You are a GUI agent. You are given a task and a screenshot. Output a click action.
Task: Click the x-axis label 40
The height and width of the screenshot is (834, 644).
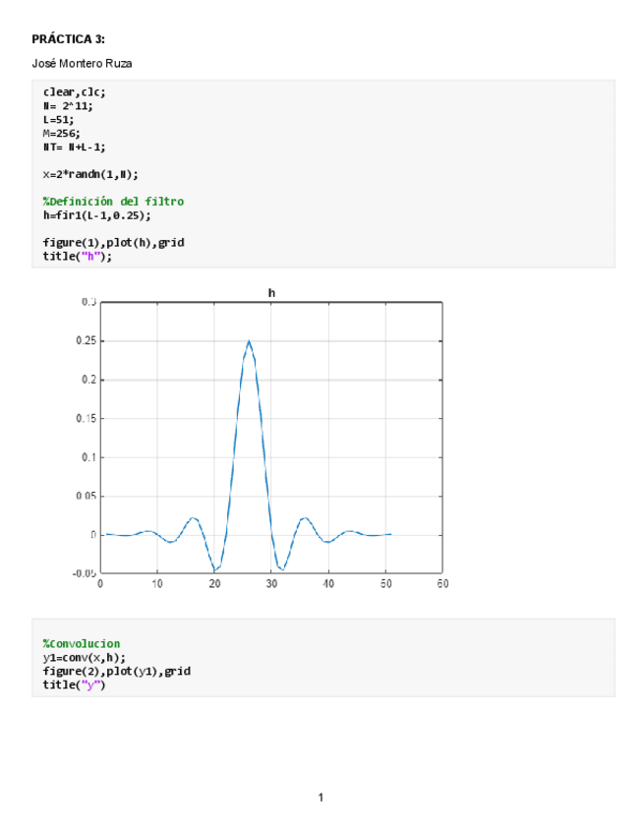(328, 583)
